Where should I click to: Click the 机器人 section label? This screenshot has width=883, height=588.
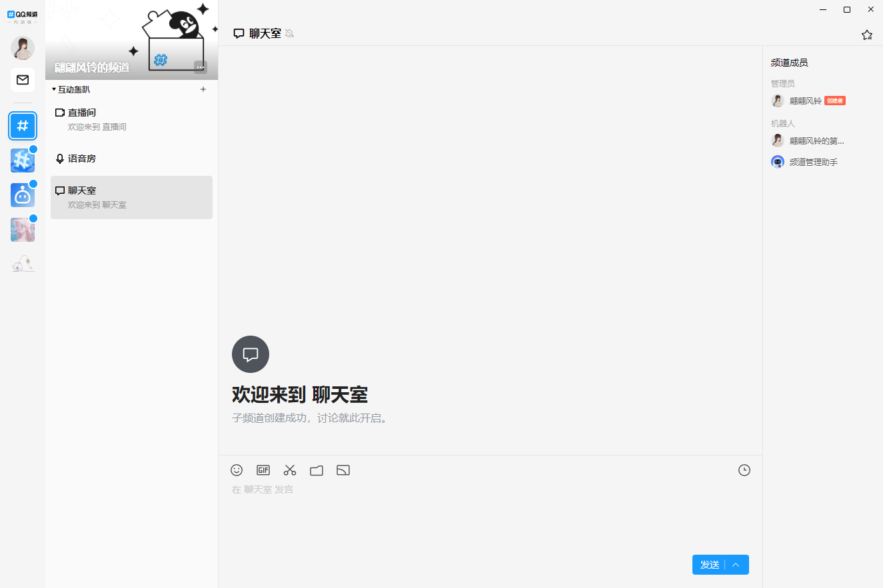tap(783, 123)
